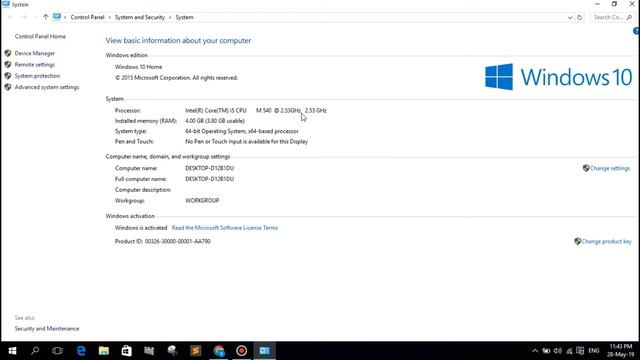Click 'No Pen or Touch Input is available' text

247,141
